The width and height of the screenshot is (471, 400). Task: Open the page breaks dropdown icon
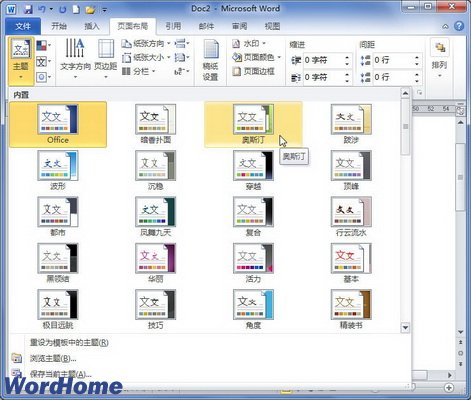pos(182,44)
